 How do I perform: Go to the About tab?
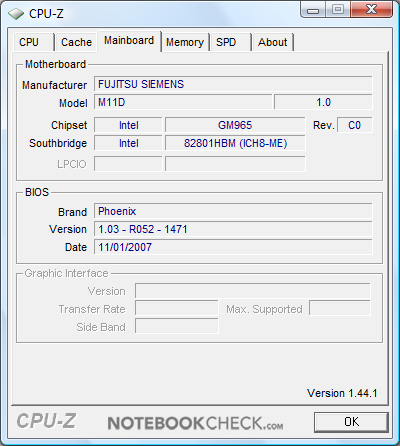(x=273, y=42)
